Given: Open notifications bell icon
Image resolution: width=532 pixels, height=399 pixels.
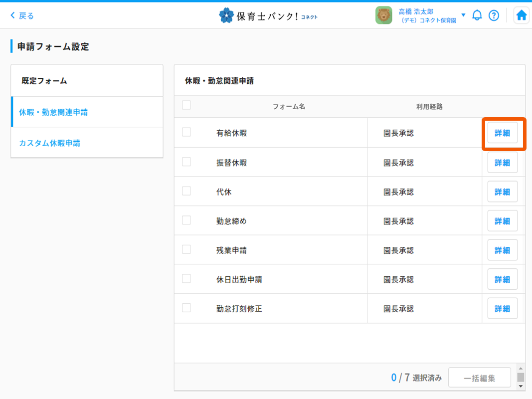Looking at the screenshot, I should pyautogui.click(x=477, y=15).
